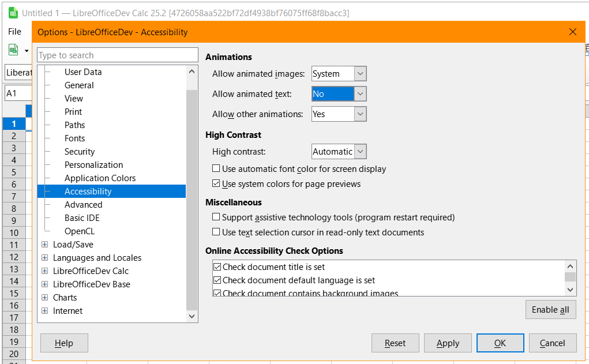Viewport: 589px width, 364px height.
Task: Open the Allow animated text dropdown
Action: click(x=360, y=94)
